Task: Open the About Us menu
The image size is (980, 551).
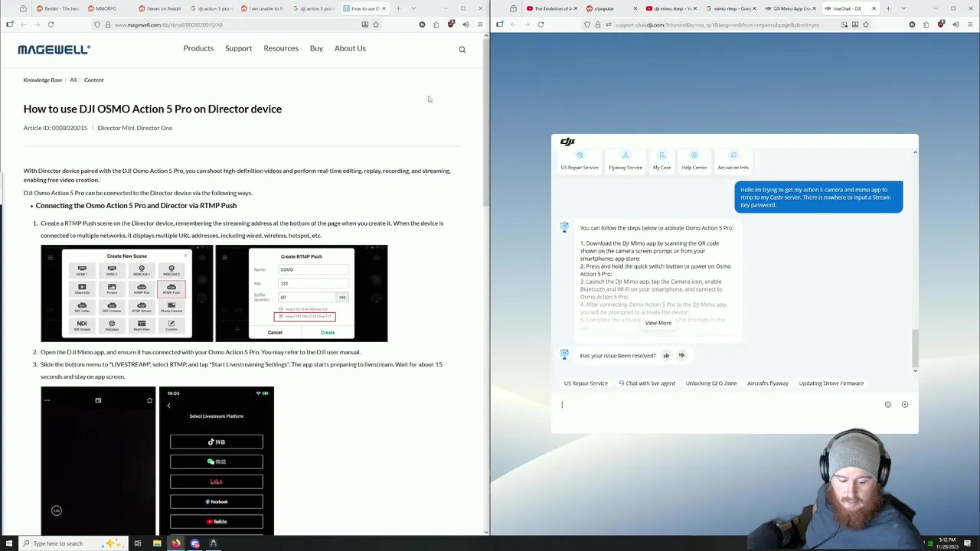Action: click(350, 48)
